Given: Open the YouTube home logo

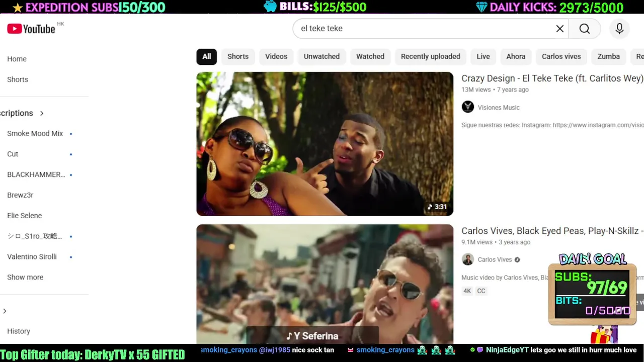Looking at the screenshot, I should tap(31, 29).
